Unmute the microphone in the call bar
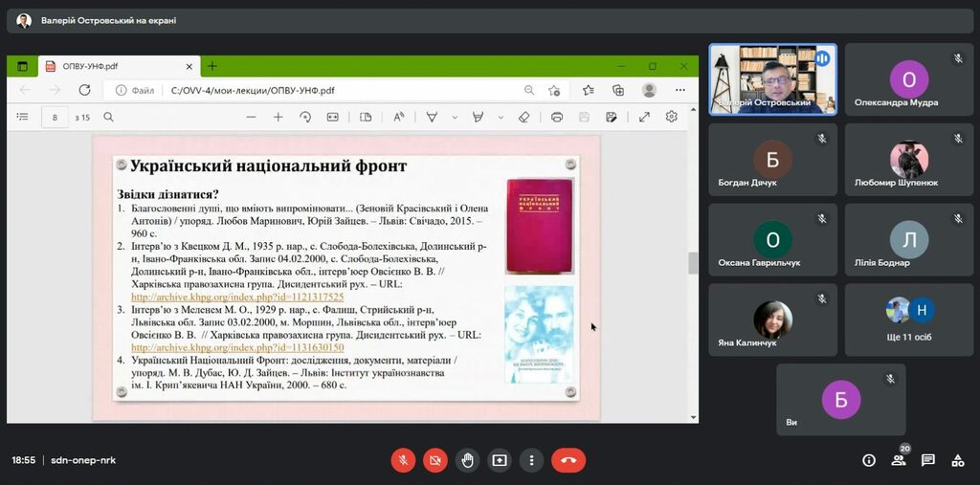Viewport: 980px width, 485px height. click(403, 460)
